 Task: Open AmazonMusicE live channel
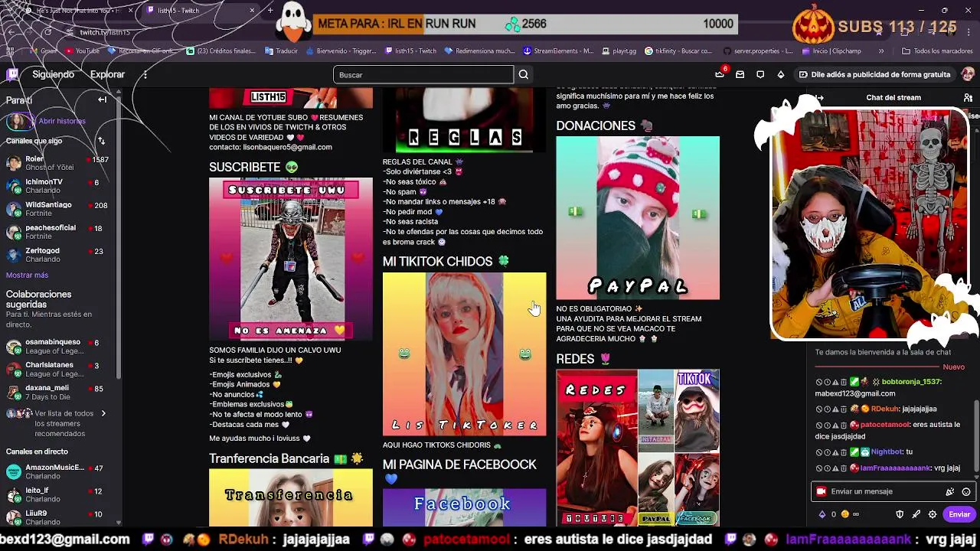57,472
